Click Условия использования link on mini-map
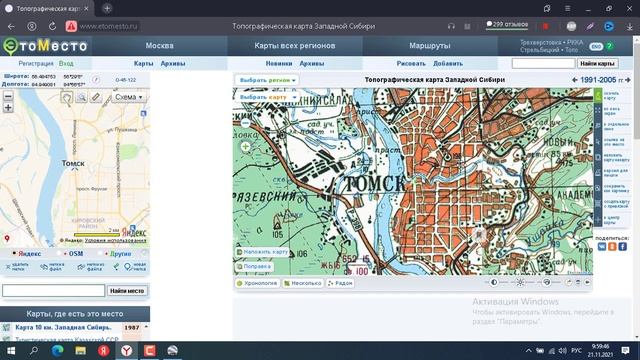This screenshot has height=360, width=640. (116, 240)
